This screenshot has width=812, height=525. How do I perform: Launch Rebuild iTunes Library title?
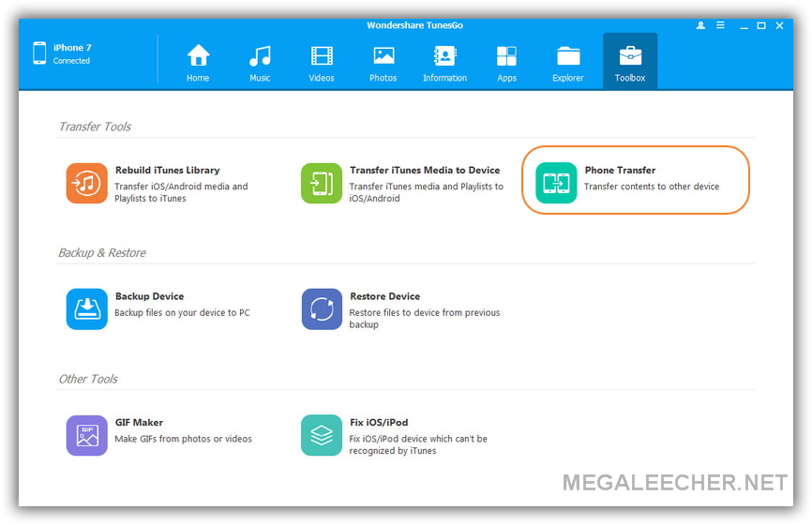167,170
